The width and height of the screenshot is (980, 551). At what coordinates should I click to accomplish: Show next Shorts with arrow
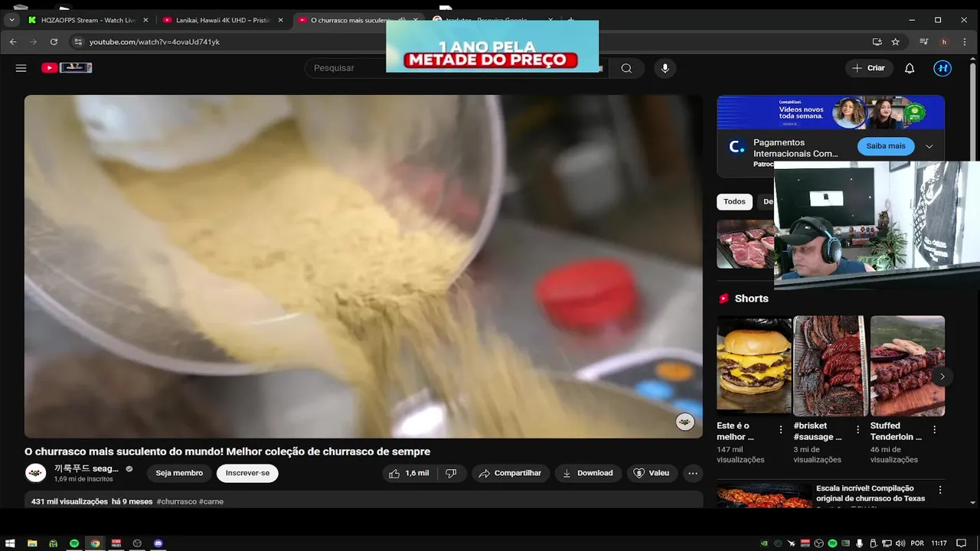click(x=942, y=376)
